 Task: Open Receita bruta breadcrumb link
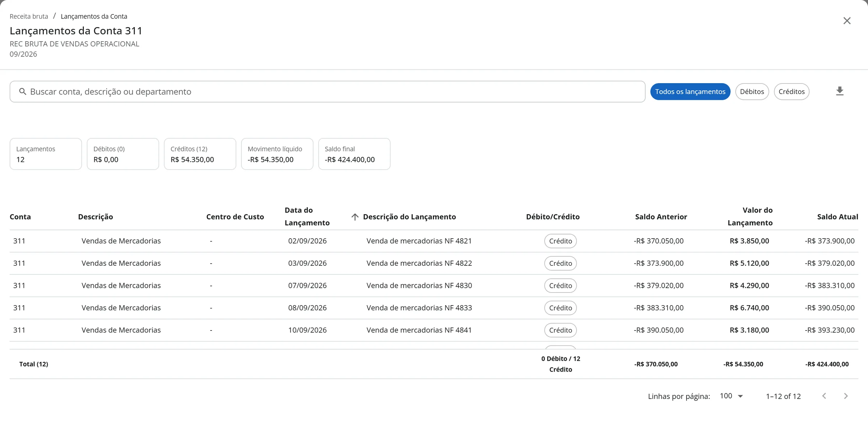tap(29, 16)
